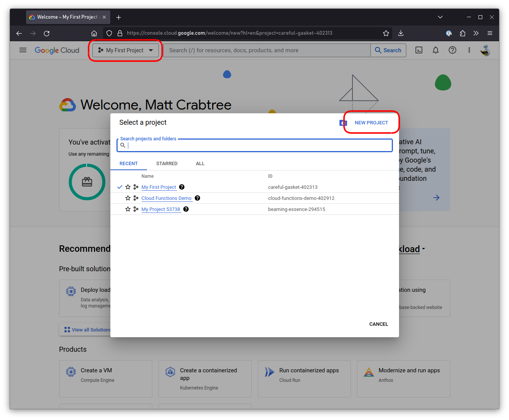Open the Firefox application hamburger menu
509x420 pixels.
coord(490,33)
